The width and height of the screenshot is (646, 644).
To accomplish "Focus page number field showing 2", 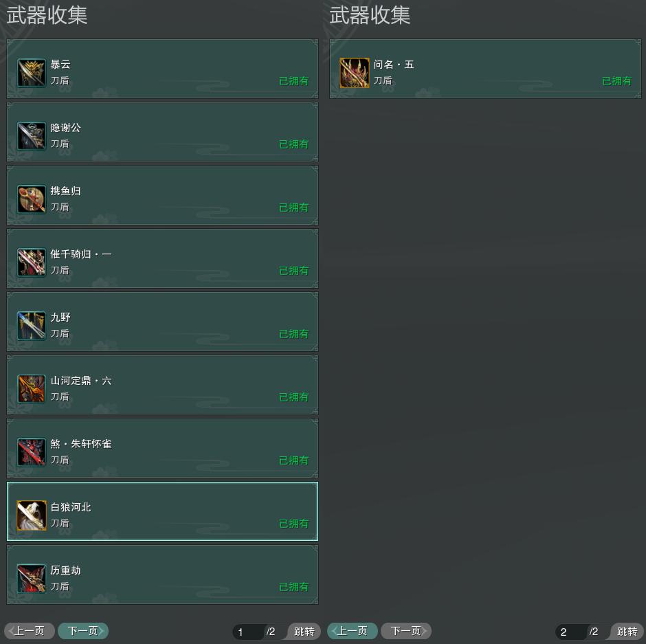I will tap(571, 632).
